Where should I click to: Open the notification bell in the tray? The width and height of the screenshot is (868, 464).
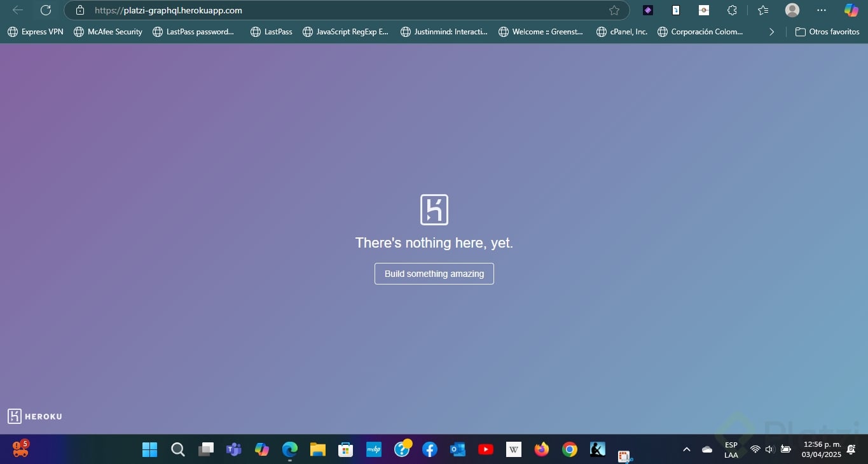point(851,449)
